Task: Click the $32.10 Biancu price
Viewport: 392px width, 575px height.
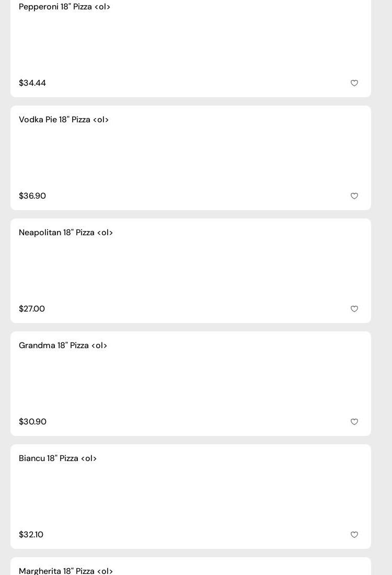Action: 31,535
